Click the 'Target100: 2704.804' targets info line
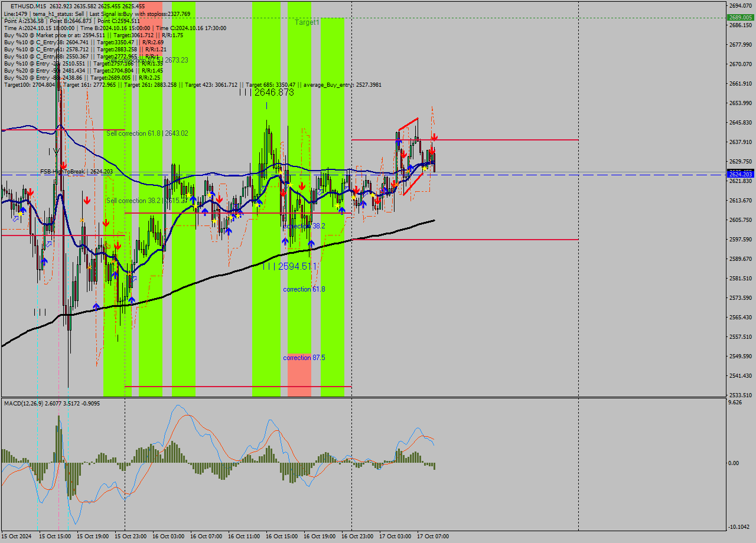756x543 pixels. (193, 84)
